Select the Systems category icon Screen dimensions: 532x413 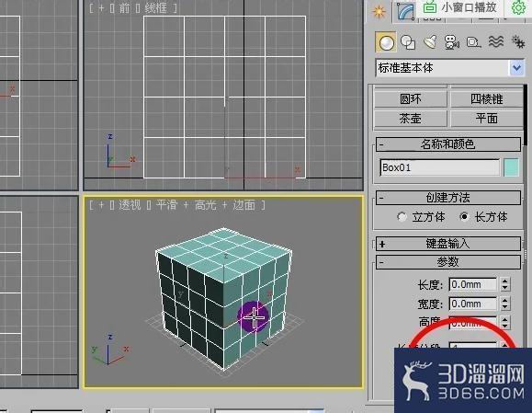pyautogui.click(x=518, y=42)
